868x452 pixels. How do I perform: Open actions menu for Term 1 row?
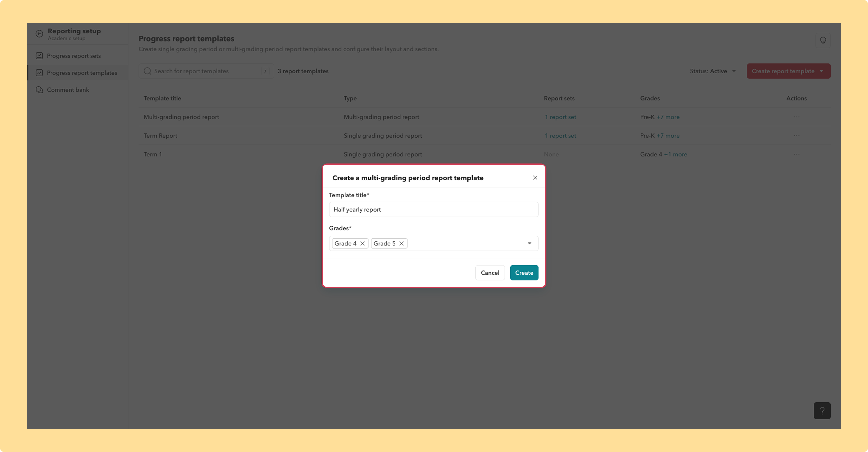click(x=797, y=154)
